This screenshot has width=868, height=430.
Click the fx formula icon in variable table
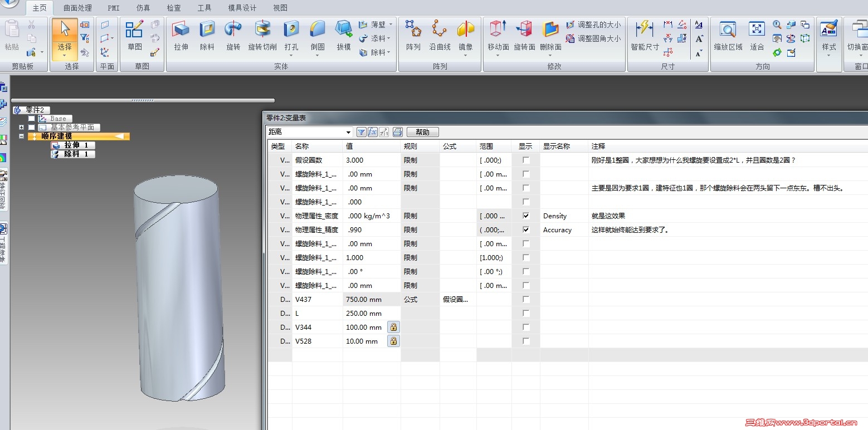373,132
